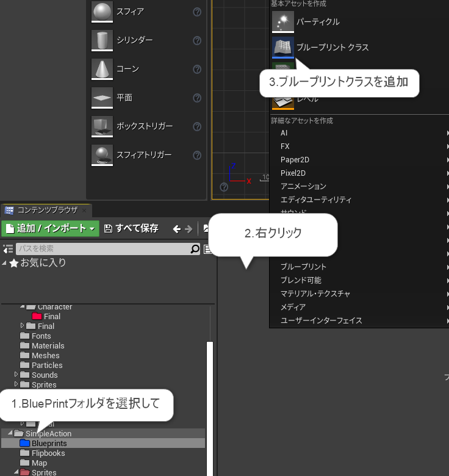Image resolution: width=449 pixels, height=476 pixels.
Task: Select the Blueprints folder label
Action: (49, 443)
